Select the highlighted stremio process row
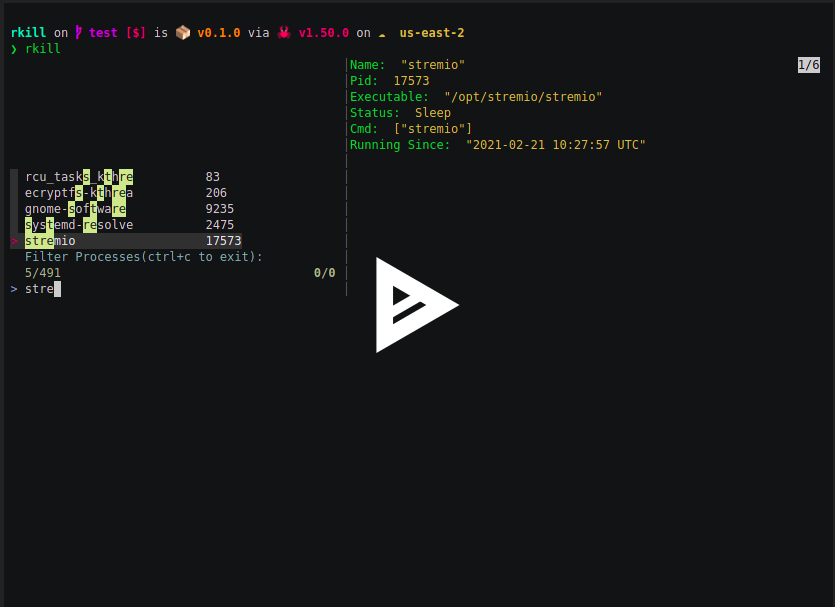 (126, 241)
